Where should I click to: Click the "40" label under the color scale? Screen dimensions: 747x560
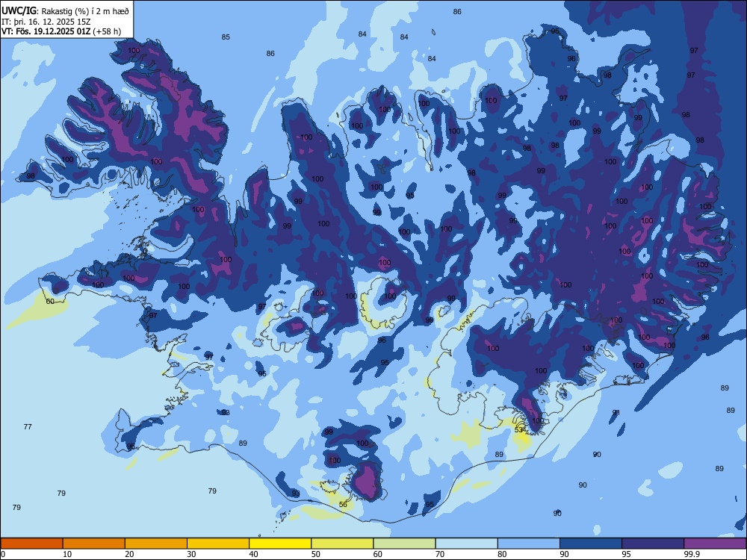point(254,554)
